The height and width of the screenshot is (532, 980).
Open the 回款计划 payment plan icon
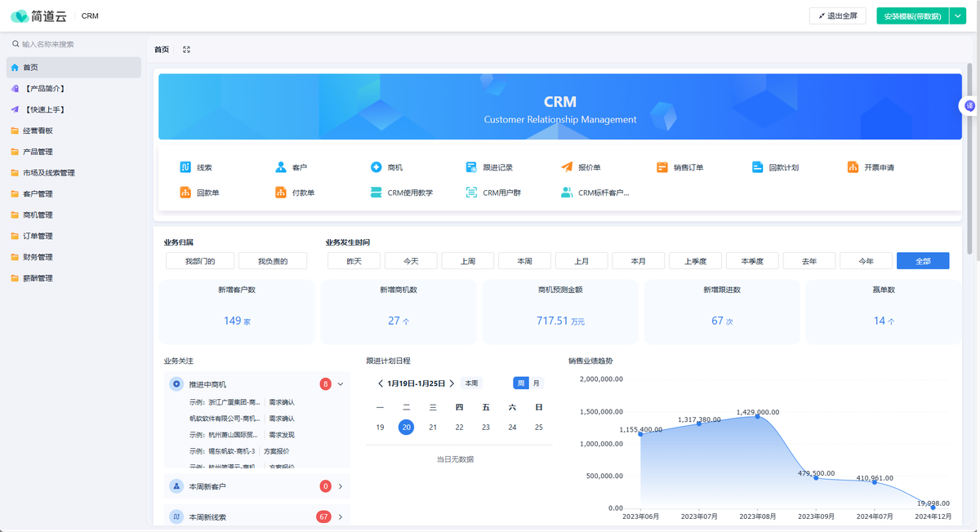pyautogui.click(x=758, y=167)
